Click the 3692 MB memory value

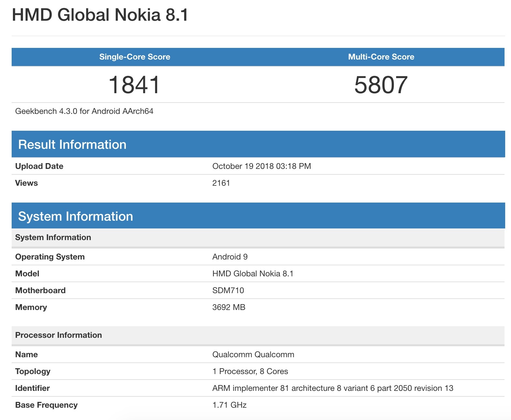pos(229,307)
